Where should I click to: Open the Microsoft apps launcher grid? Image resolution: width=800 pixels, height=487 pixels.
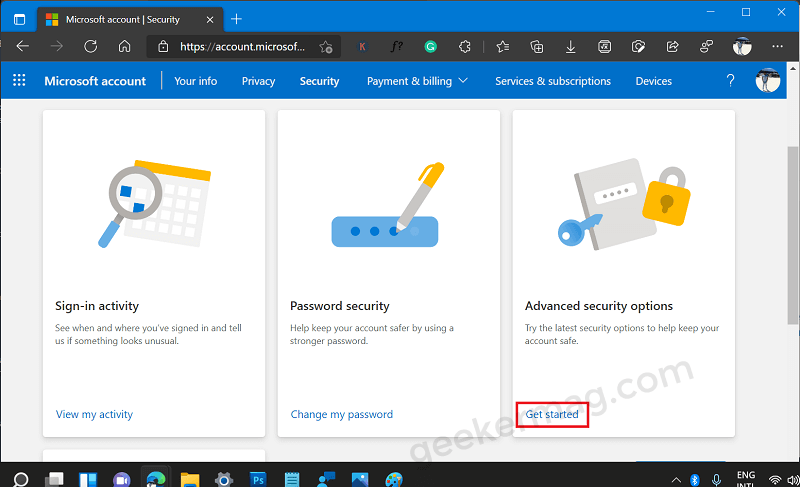(x=19, y=80)
